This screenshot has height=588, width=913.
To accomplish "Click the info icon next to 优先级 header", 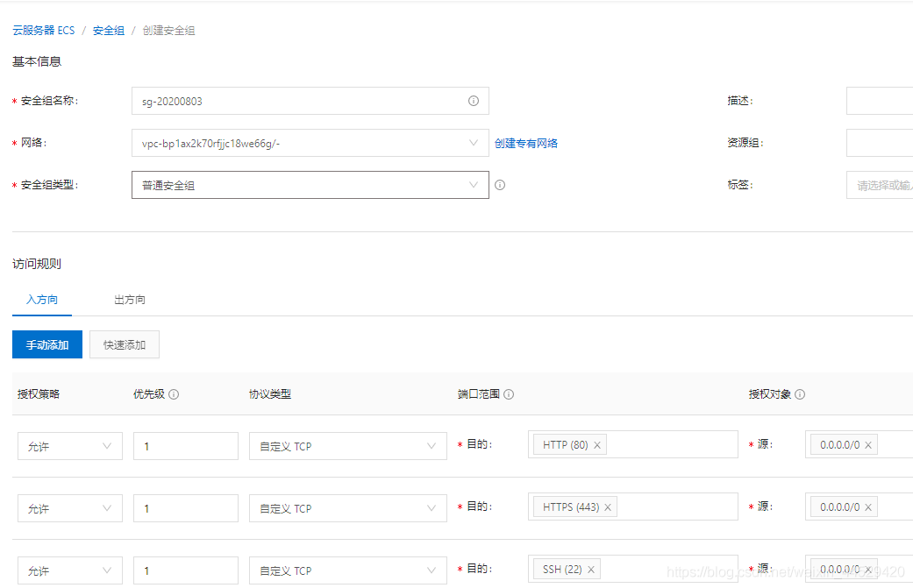I will point(174,394).
